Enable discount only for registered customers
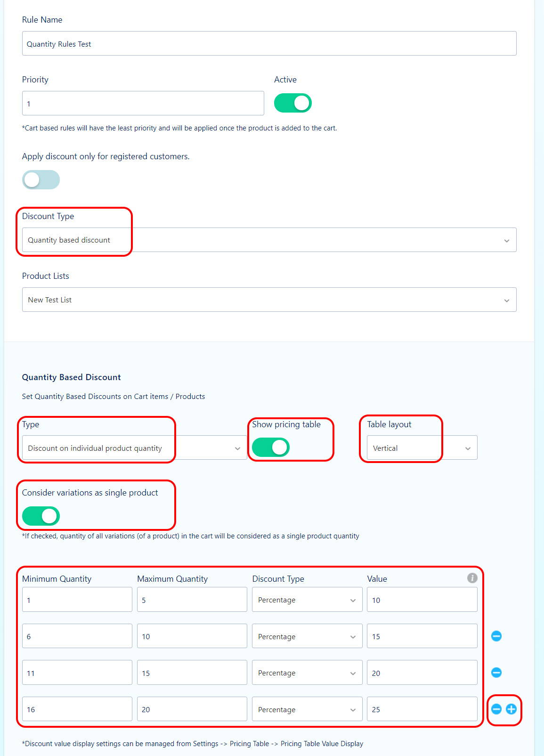This screenshot has width=544, height=756. pyautogui.click(x=41, y=179)
